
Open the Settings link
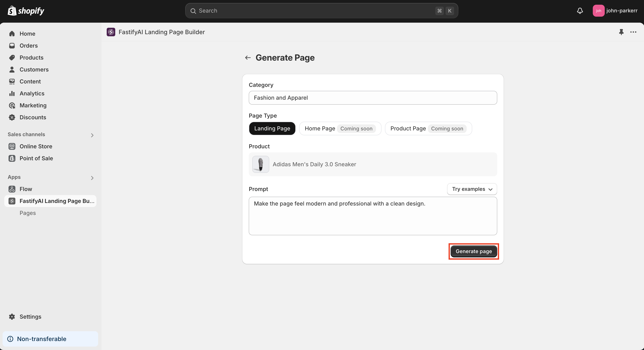[x=31, y=316]
